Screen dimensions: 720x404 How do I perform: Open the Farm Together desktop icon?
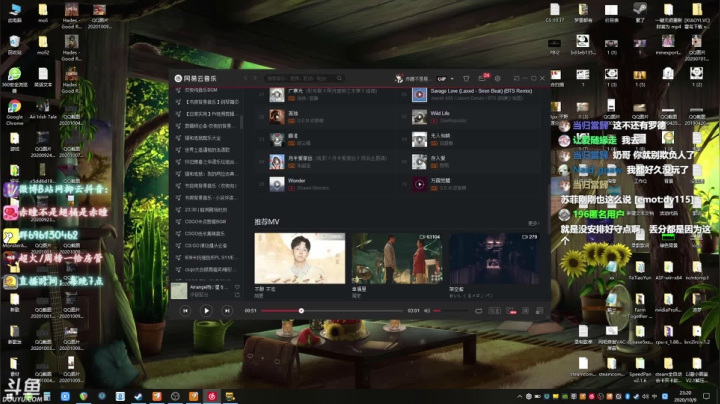point(640,307)
